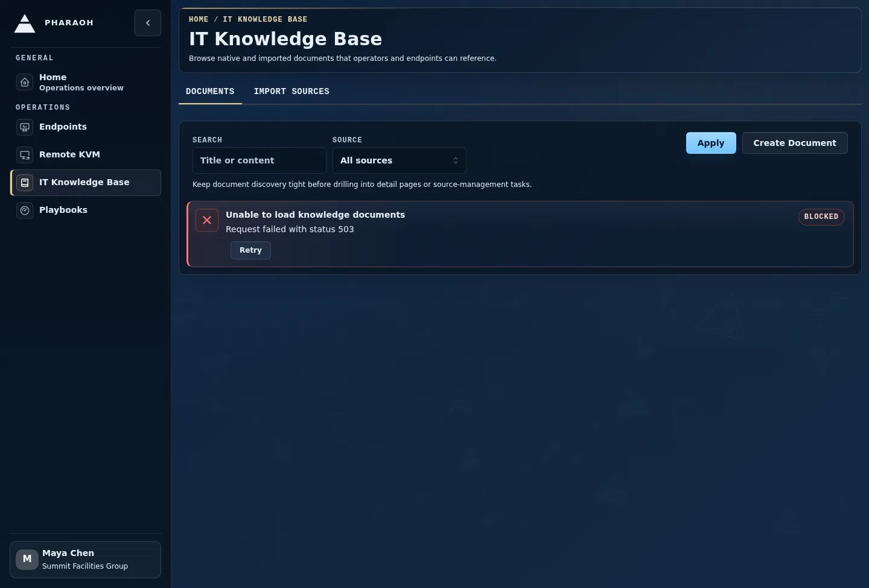
Task: Open Remote KVM from the sidebar
Action: [86, 154]
